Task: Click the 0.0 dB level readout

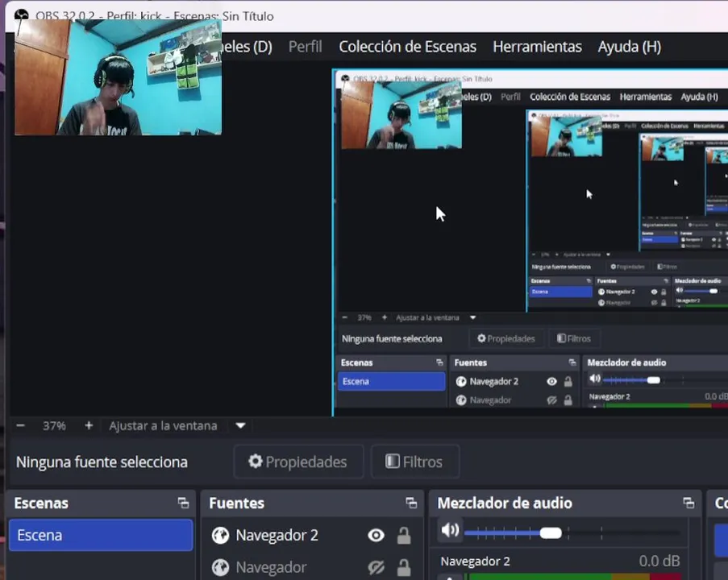Action: click(659, 561)
